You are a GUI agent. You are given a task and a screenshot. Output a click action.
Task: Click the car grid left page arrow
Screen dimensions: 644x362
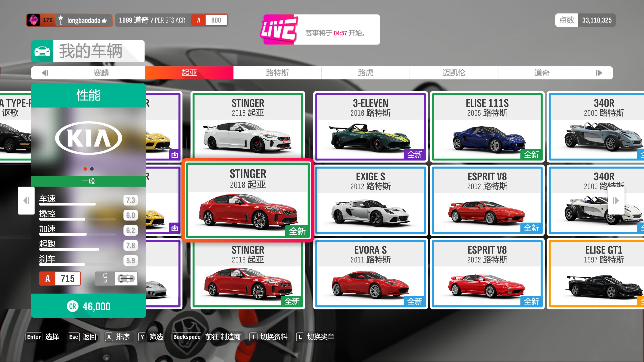tap(26, 200)
